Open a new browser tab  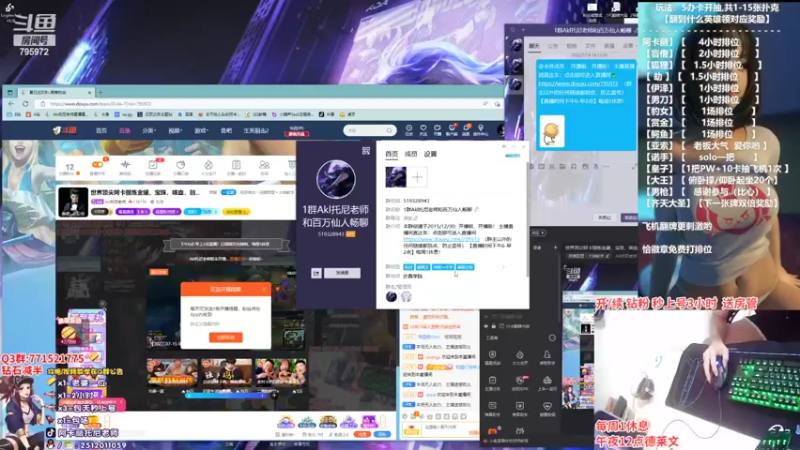click(x=101, y=92)
